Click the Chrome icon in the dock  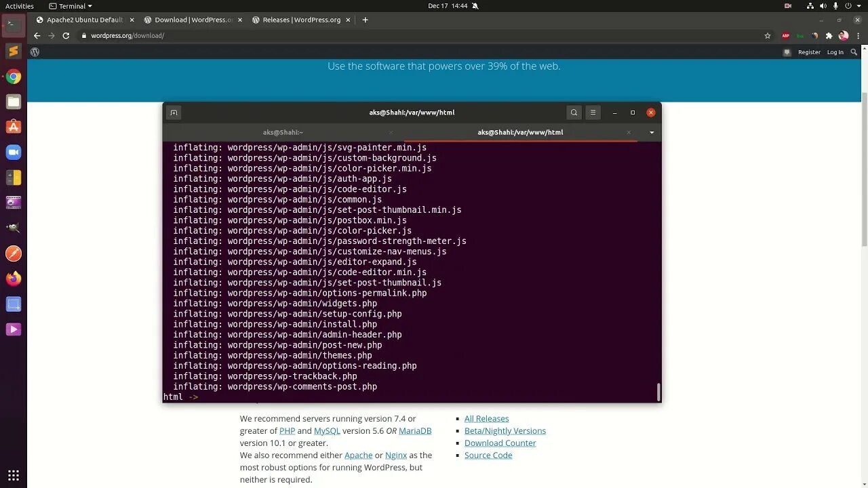coord(14,77)
